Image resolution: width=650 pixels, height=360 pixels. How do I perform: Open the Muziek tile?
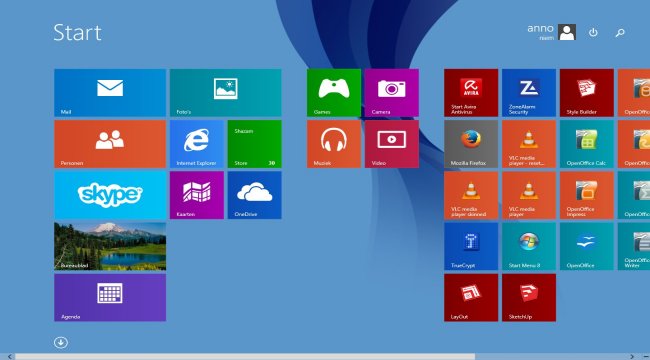pos(334,144)
